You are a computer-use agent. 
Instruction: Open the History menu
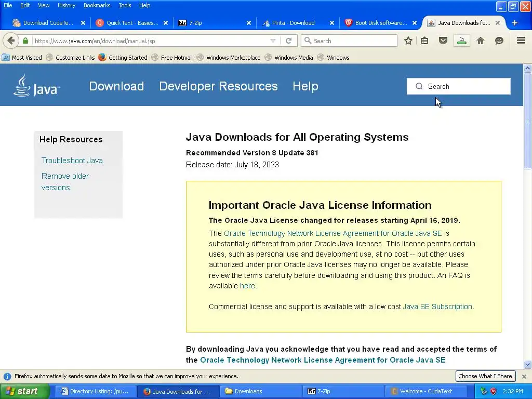coord(66,5)
